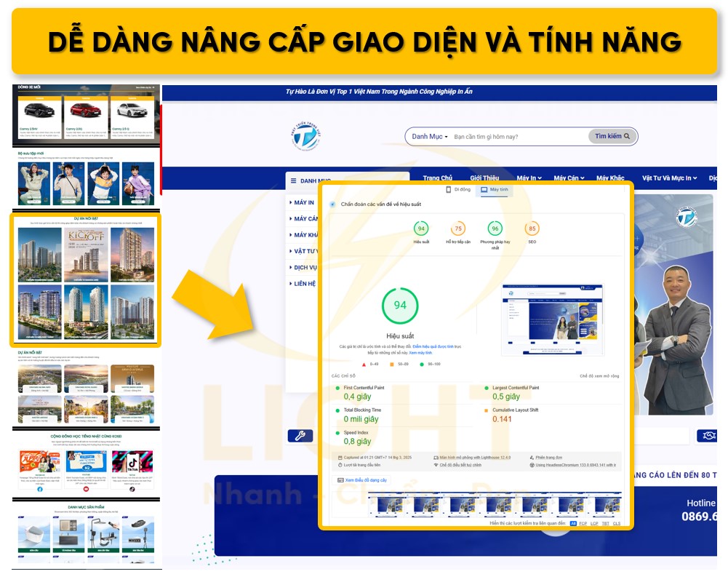This screenshot has height=577, width=728.
Task: Click the round T company logo in header
Action: tap(306, 136)
